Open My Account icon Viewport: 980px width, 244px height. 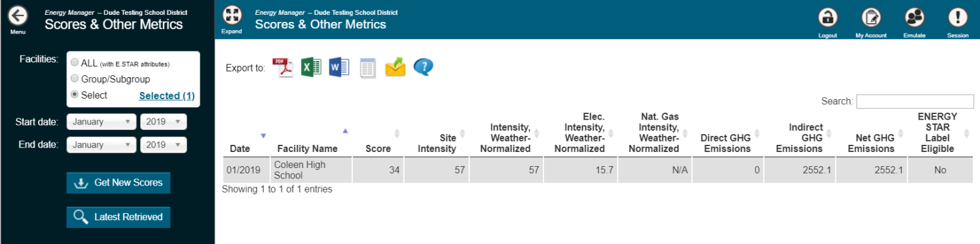tap(871, 17)
